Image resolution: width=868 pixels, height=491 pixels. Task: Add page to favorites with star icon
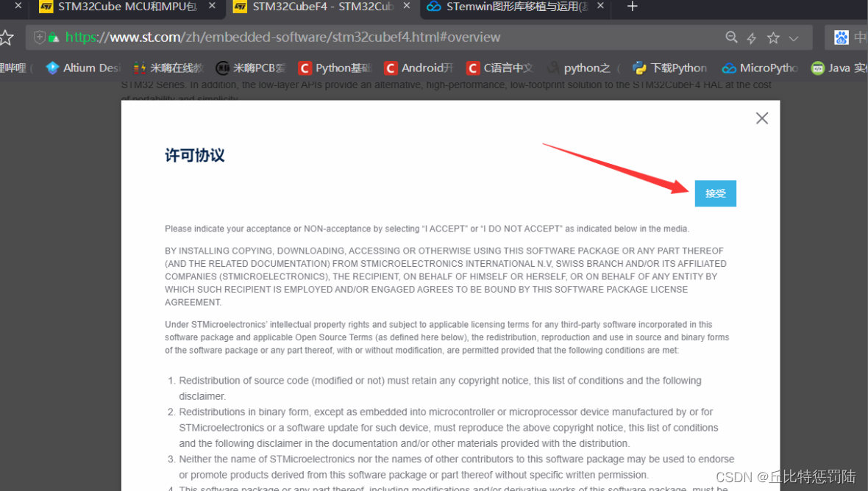[x=773, y=37]
